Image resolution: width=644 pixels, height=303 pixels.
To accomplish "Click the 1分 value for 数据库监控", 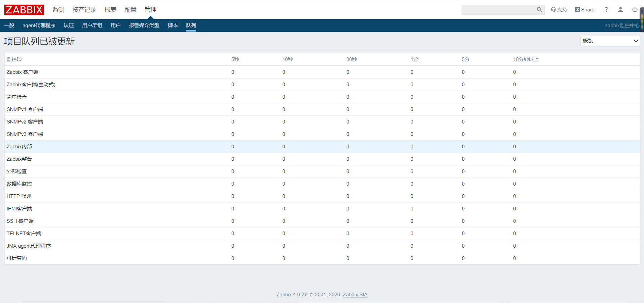I will point(412,184).
